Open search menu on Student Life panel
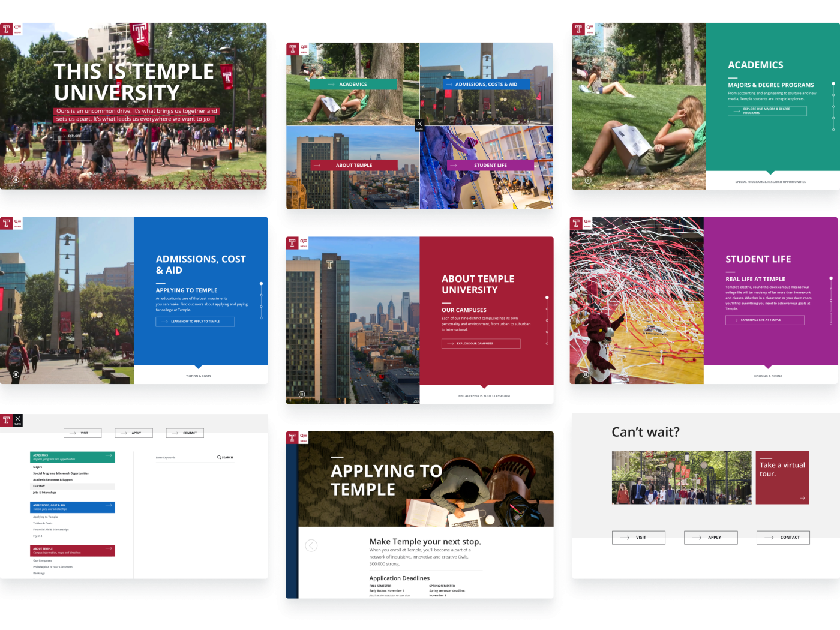The width and height of the screenshot is (840, 630). pos(587,223)
